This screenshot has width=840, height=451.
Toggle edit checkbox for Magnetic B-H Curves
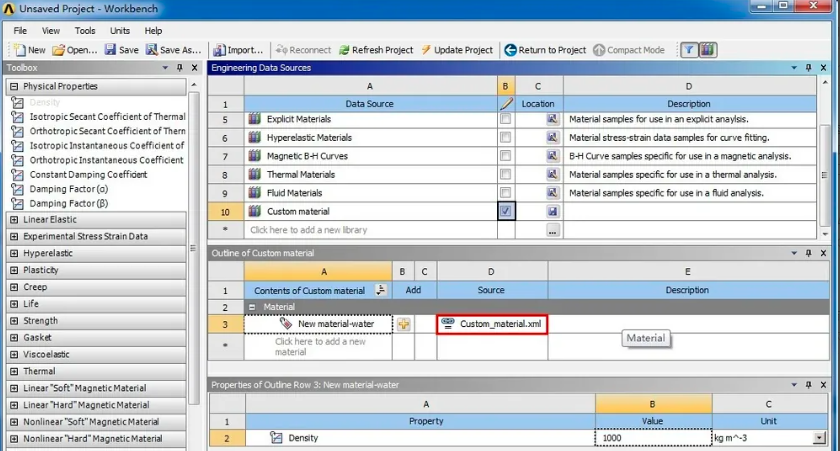[505, 156]
